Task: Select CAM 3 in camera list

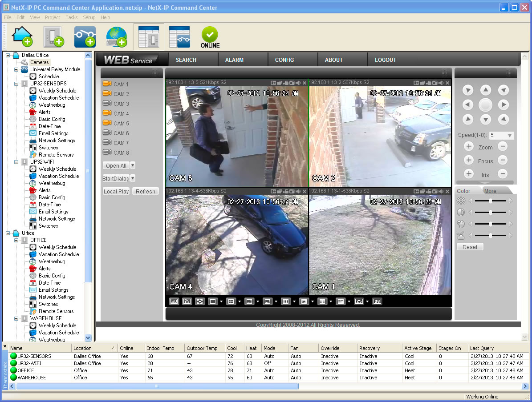Action: coord(116,104)
